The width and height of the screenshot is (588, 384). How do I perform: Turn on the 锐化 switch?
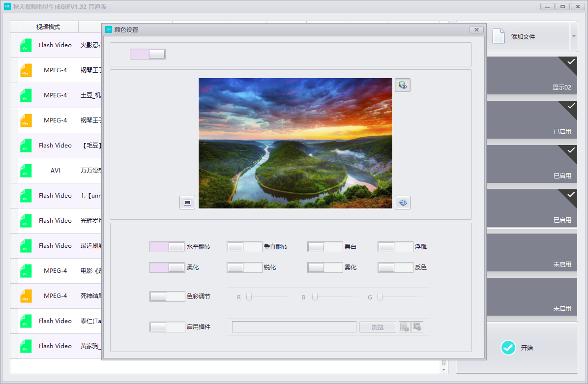244,267
